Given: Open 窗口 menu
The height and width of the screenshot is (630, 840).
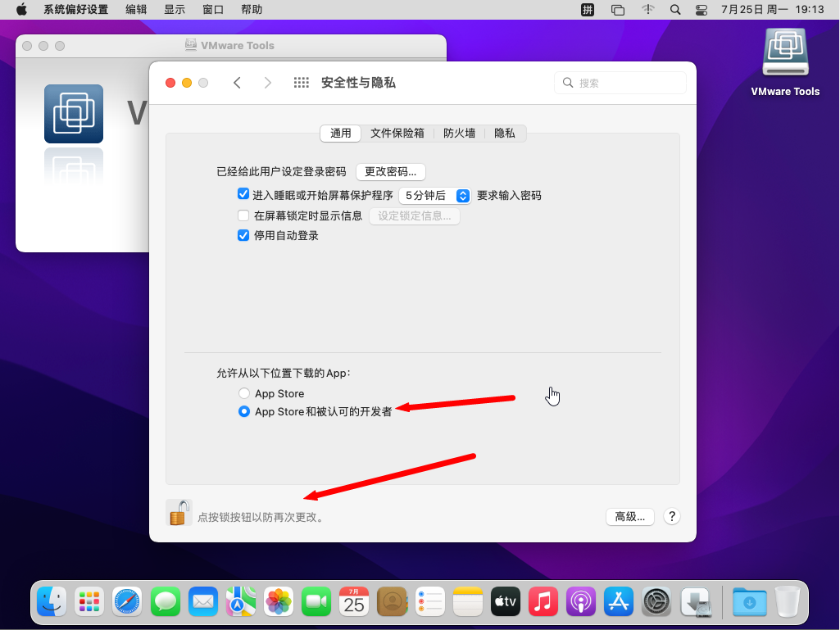Looking at the screenshot, I should [213, 10].
